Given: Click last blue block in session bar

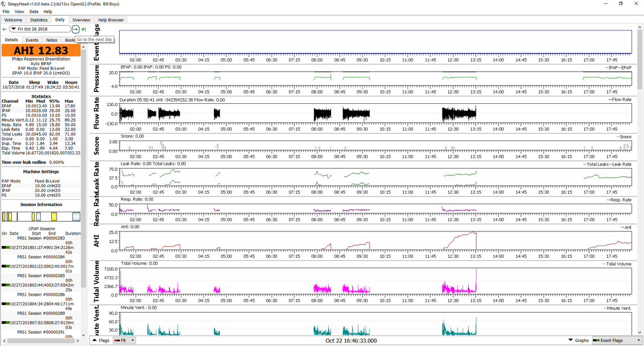Looking at the screenshot, I should click(76, 216).
